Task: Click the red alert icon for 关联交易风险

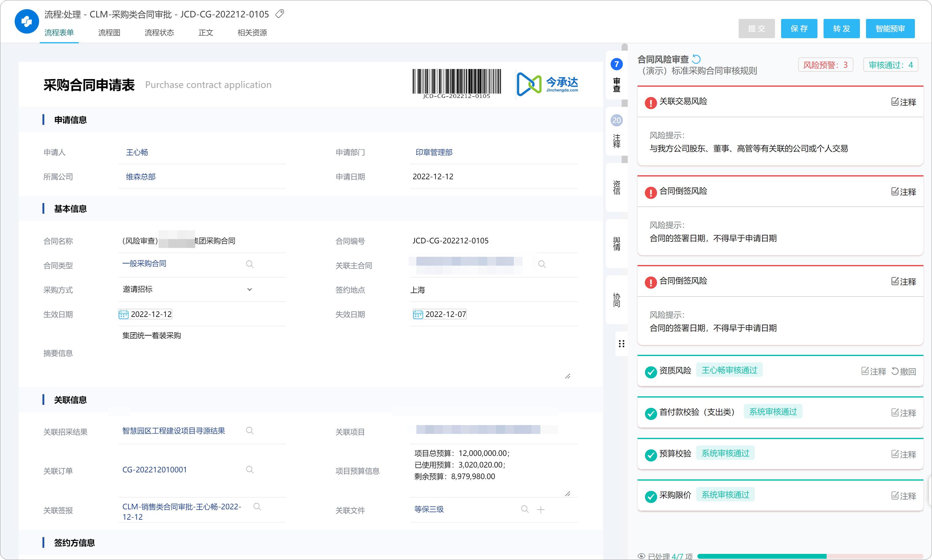Action: coord(651,103)
